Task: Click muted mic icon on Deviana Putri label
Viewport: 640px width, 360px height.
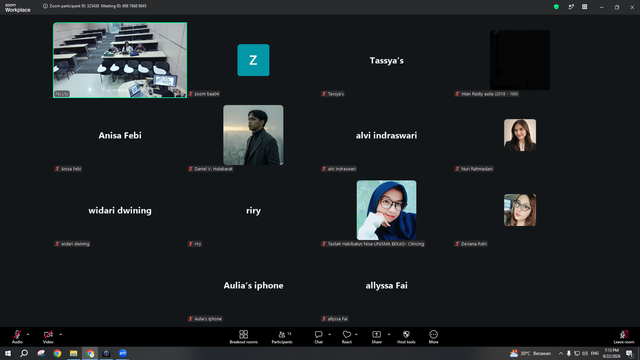Action: [x=457, y=244]
